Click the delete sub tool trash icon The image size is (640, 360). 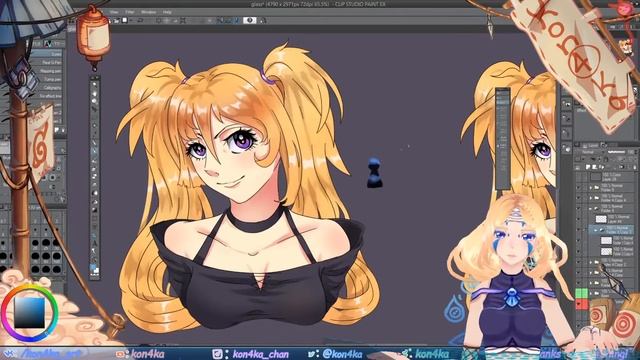[63, 130]
